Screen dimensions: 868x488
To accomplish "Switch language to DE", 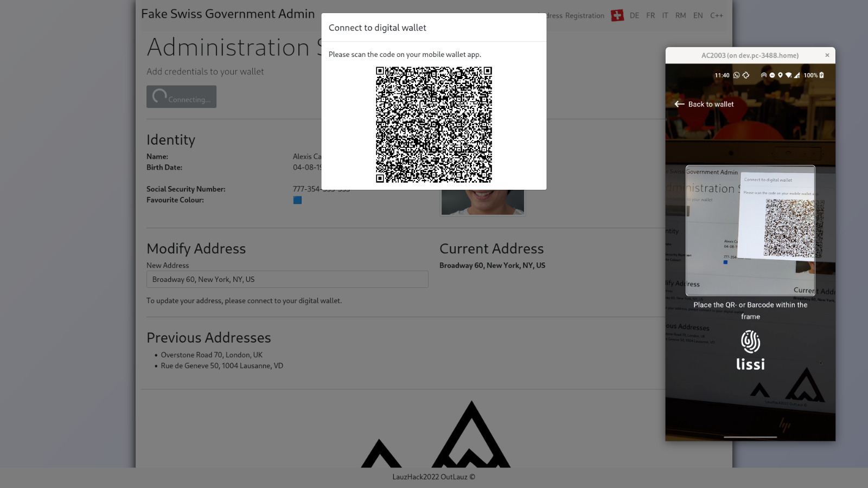I will 634,16.
